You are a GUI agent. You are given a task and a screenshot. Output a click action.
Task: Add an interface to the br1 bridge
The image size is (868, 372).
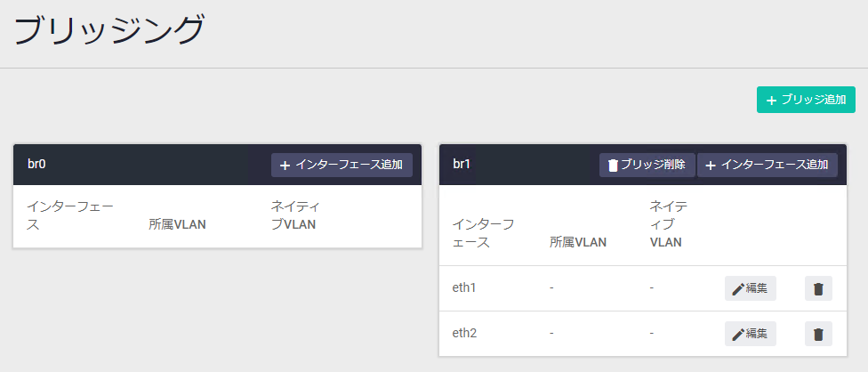(x=767, y=165)
